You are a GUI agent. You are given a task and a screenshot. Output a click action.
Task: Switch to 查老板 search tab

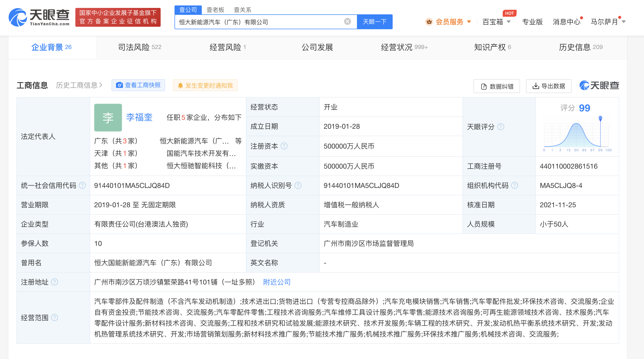pyautogui.click(x=215, y=10)
